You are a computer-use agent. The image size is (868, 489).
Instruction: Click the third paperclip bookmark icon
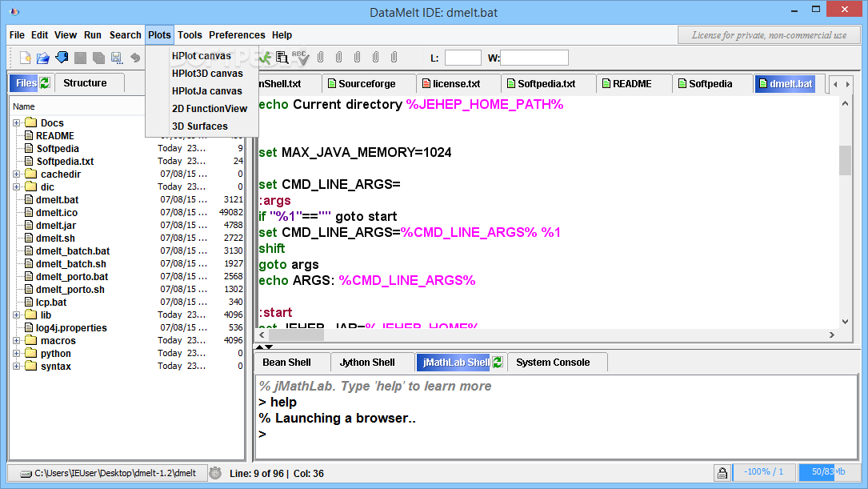(x=357, y=57)
